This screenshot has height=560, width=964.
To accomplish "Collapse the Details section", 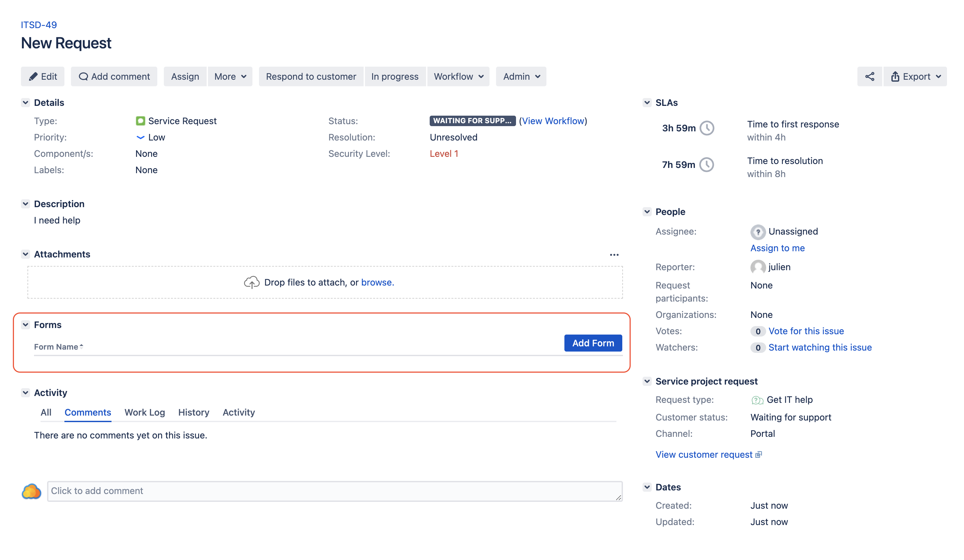I will tap(26, 103).
